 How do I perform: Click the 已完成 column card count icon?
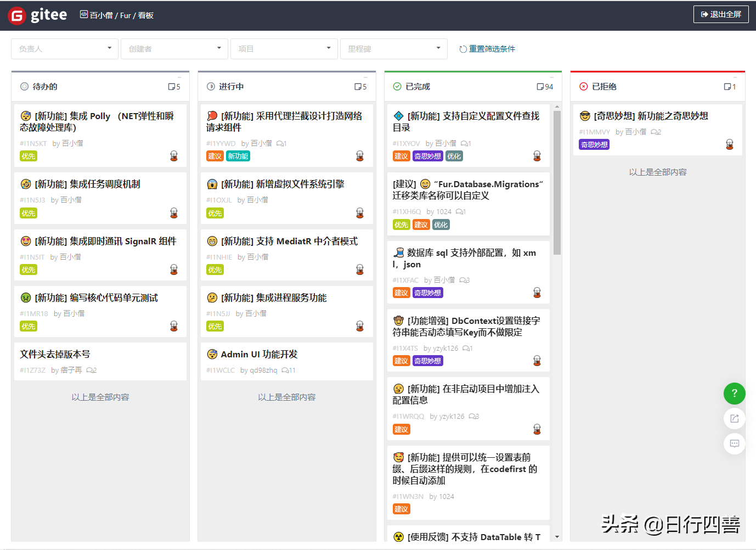pos(540,87)
